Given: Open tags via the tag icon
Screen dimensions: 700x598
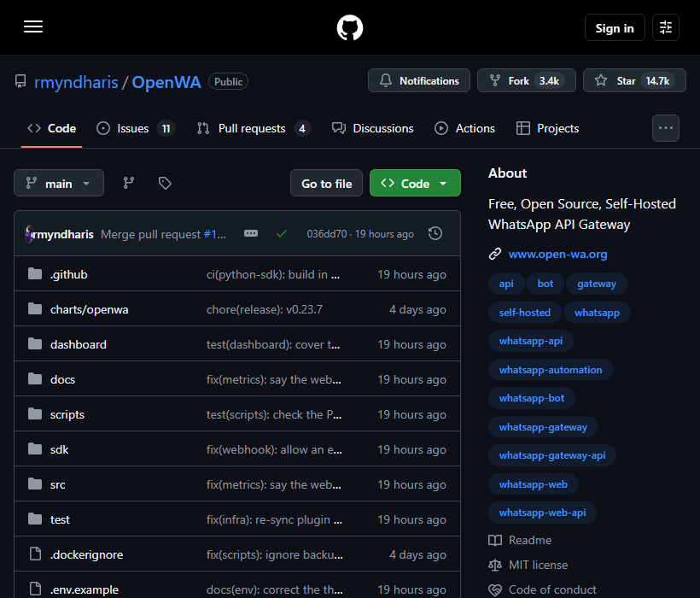Looking at the screenshot, I should coord(165,183).
